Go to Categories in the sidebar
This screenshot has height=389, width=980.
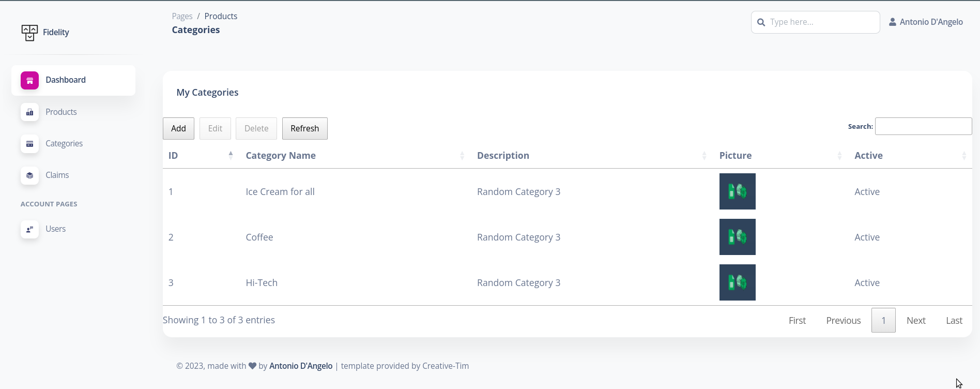(73, 144)
